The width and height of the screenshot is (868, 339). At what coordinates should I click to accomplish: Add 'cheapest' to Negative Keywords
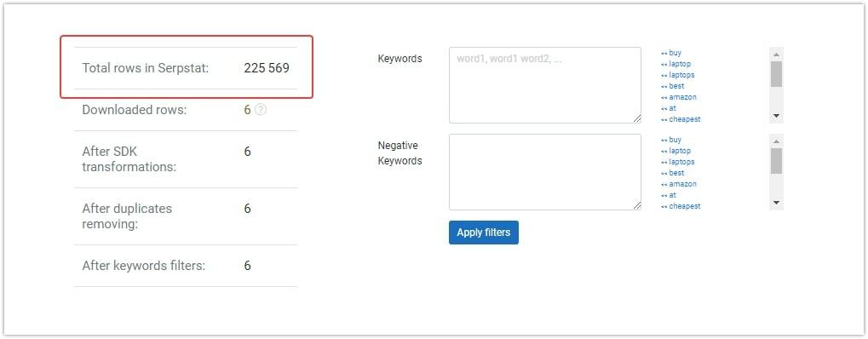(681, 207)
